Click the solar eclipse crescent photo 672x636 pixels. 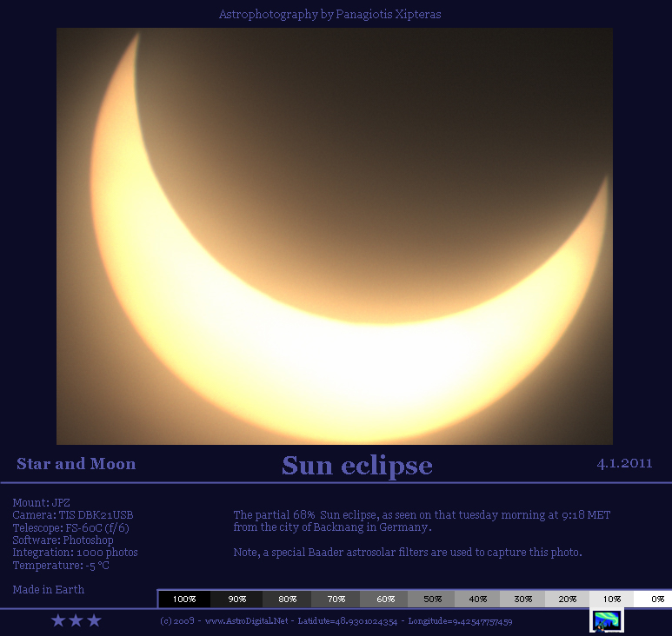coord(335,236)
